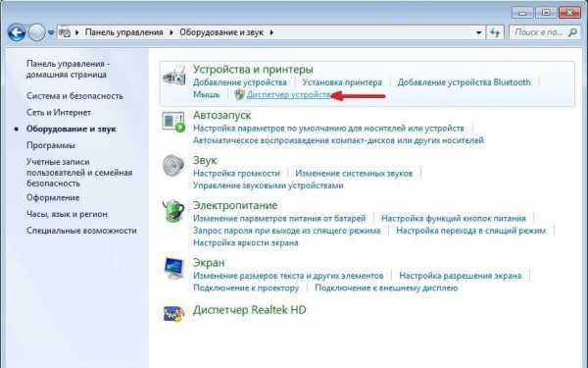Open Панель управления домашняя страница link
This screenshot has width=588, height=368.
68,69
